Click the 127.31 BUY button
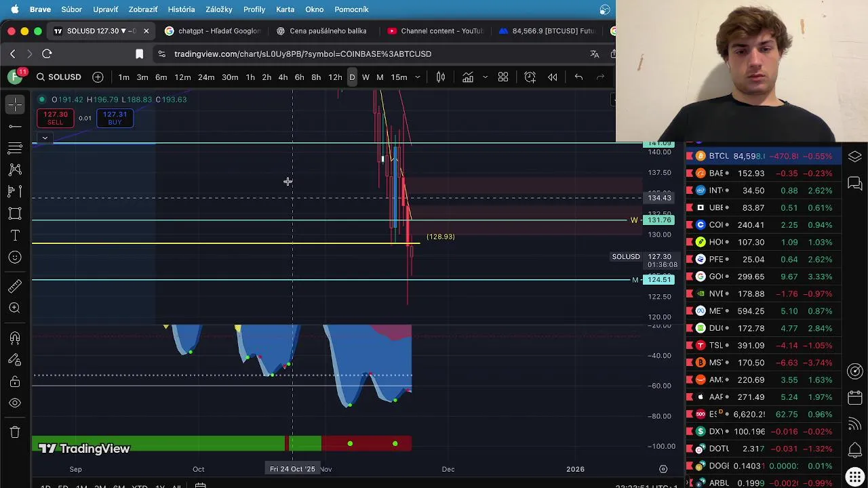Screen dimensions: 868x488 click(x=115, y=118)
